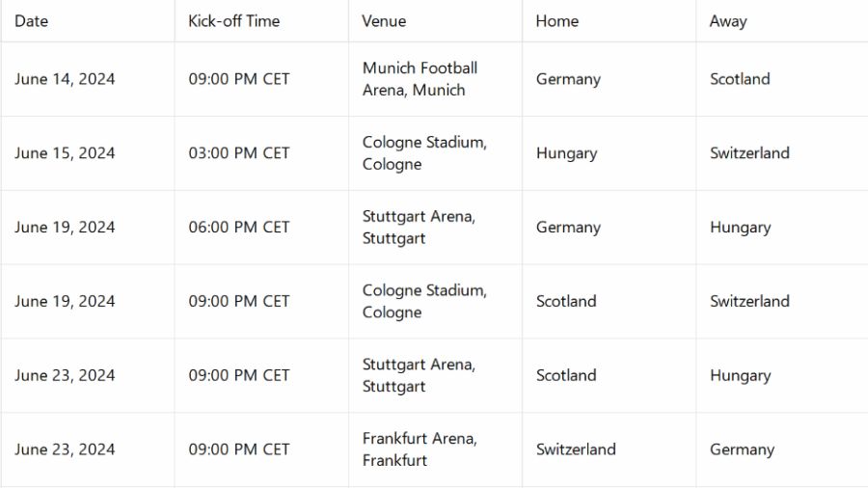Select the June 14, 2024 date cell
The width and height of the screenshot is (868, 488).
[x=65, y=79]
